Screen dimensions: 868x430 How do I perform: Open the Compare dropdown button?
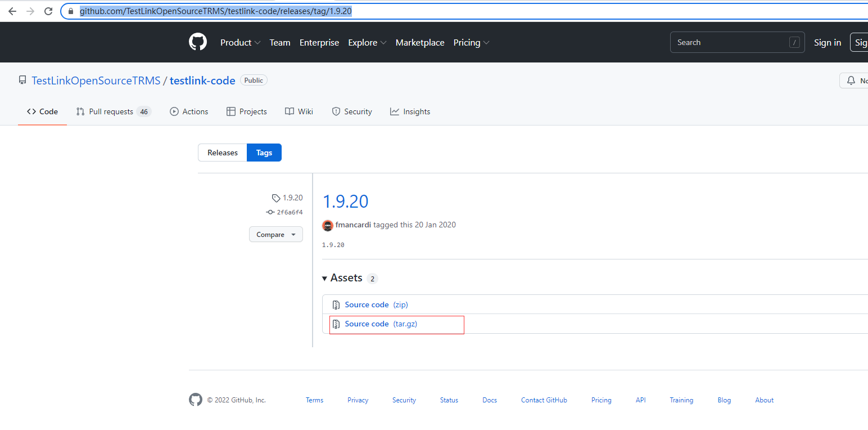[276, 235]
